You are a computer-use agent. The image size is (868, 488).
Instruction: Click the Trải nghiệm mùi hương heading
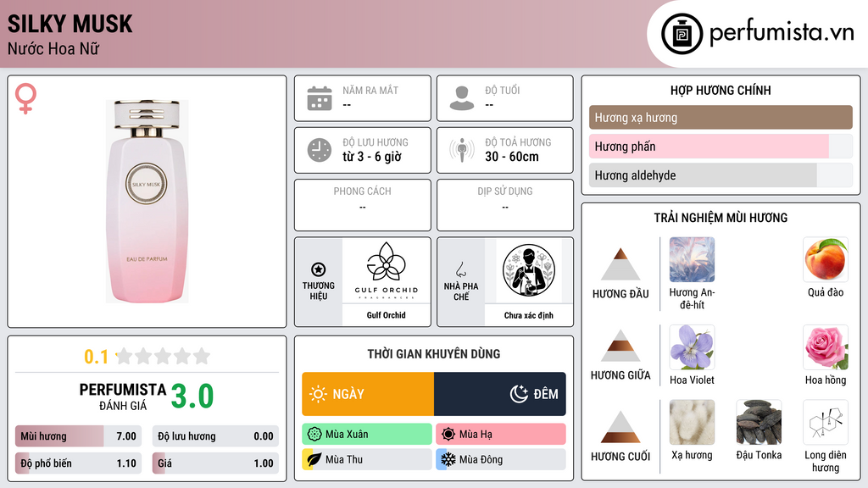tap(721, 218)
